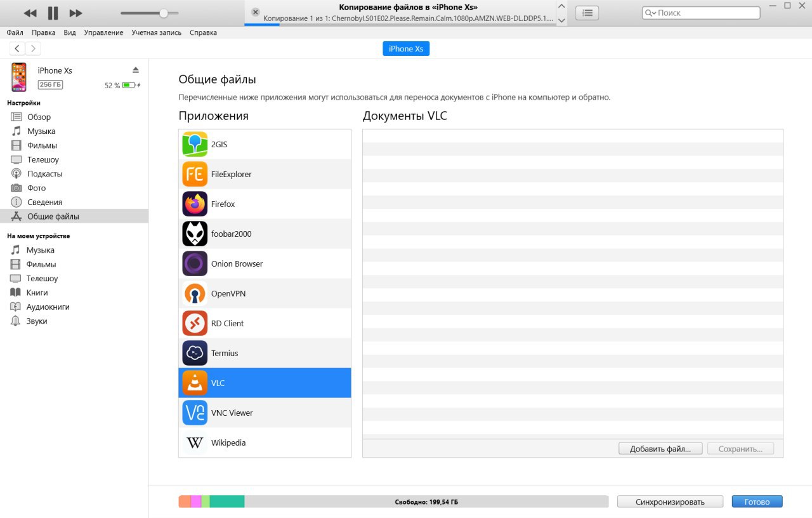This screenshot has height=518, width=812.
Task: Select the Onion Browser app icon
Action: click(195, 263)
